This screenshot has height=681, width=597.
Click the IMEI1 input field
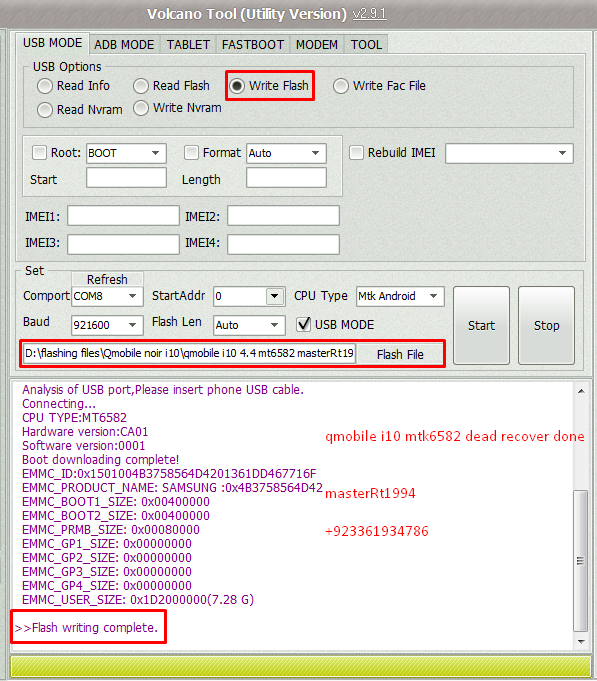click(x=123, y=216)
